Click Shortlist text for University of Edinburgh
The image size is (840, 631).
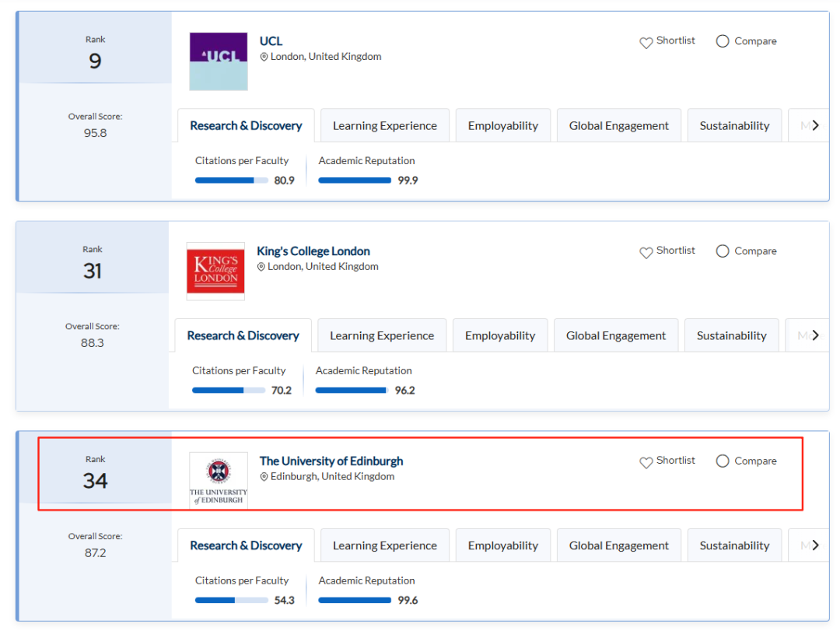click(676, 461)
